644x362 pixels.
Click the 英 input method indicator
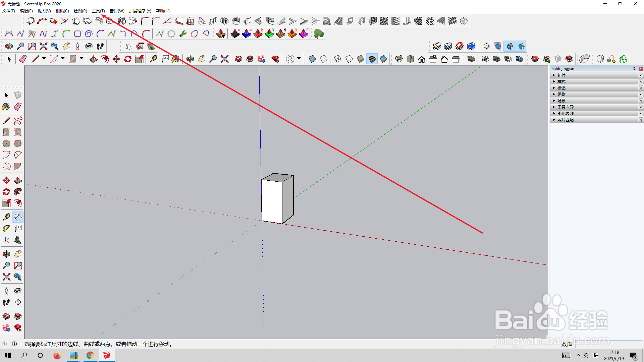[586, 355]
